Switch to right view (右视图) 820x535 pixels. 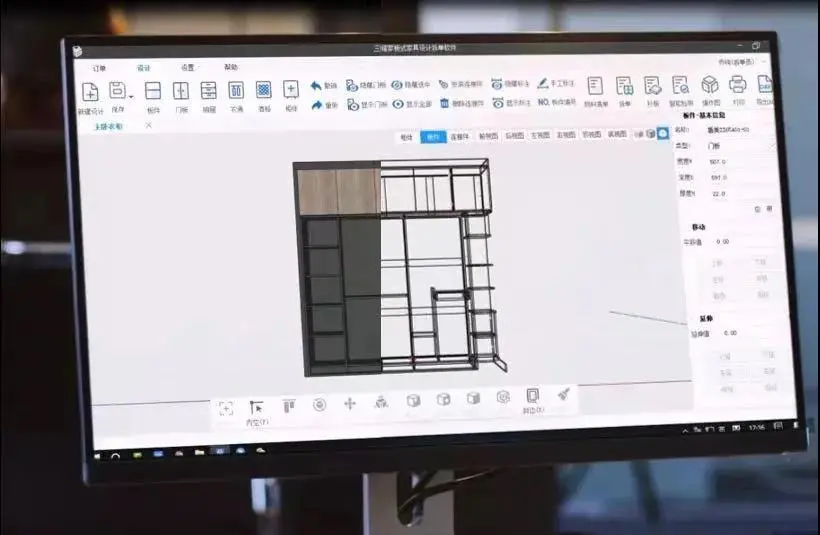click(565, 134)
